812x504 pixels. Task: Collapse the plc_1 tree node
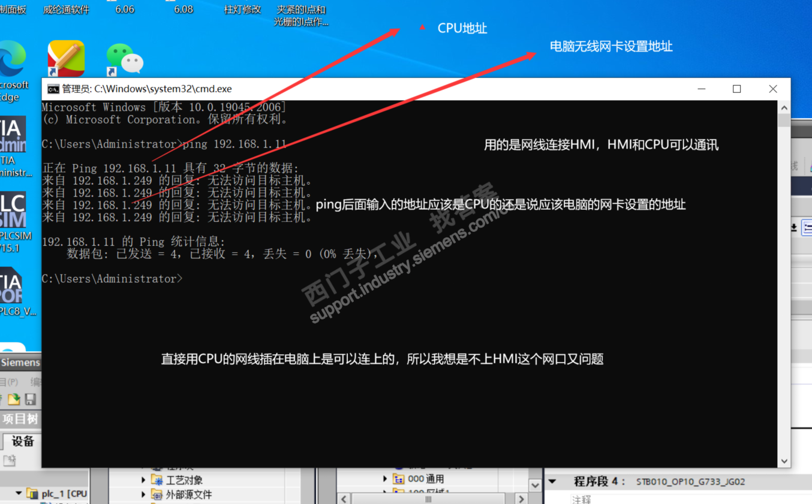(x=19, y=494)
